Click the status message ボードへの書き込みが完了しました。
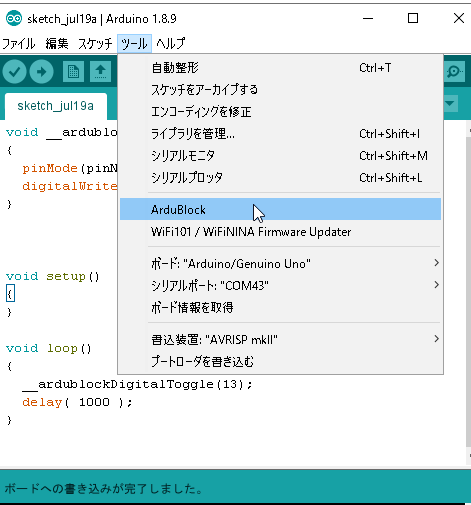The image size is (471, 505). [104, 489]
